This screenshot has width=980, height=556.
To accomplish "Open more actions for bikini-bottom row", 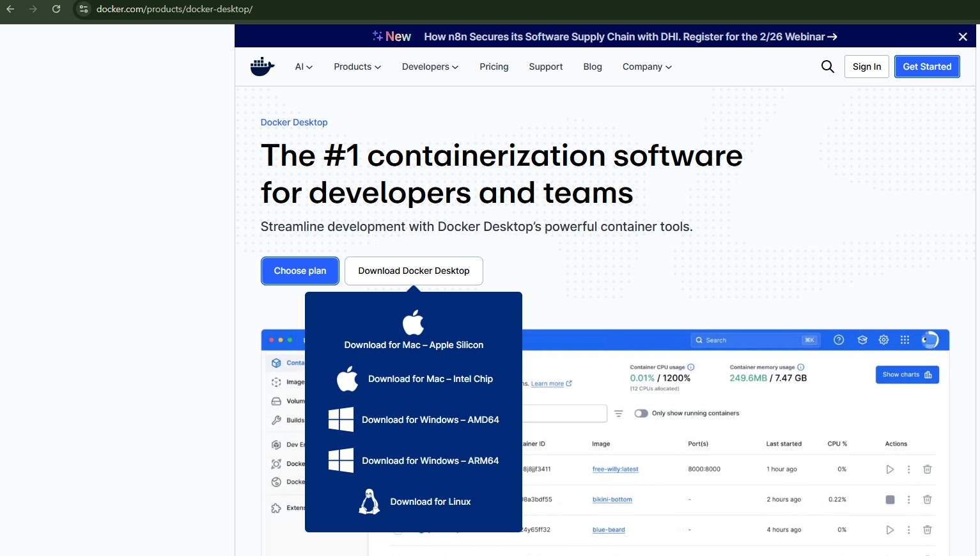I will (908, 500).
